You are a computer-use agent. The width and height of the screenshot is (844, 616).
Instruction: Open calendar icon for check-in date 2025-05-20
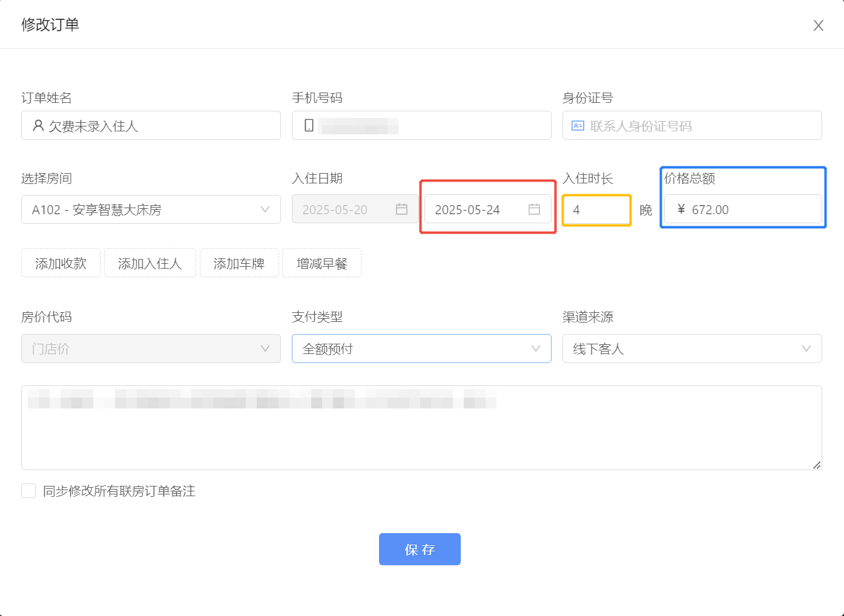(401, 209)
